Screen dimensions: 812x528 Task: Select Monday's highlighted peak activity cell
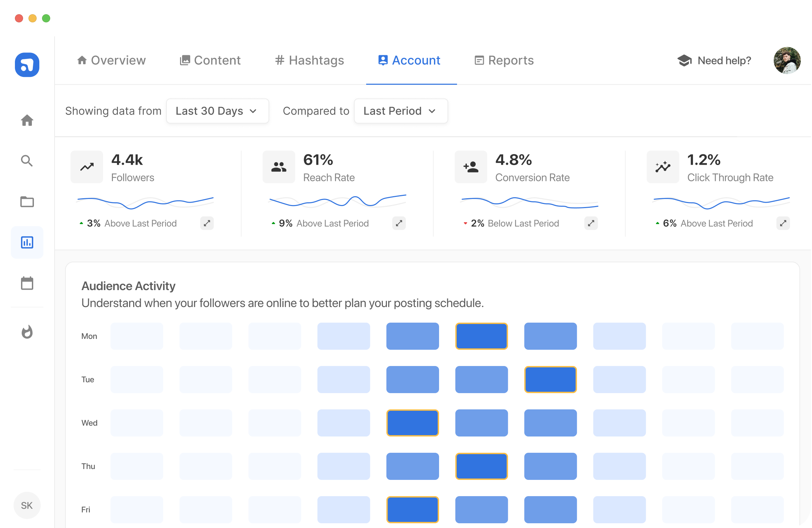tap(481, 336)
